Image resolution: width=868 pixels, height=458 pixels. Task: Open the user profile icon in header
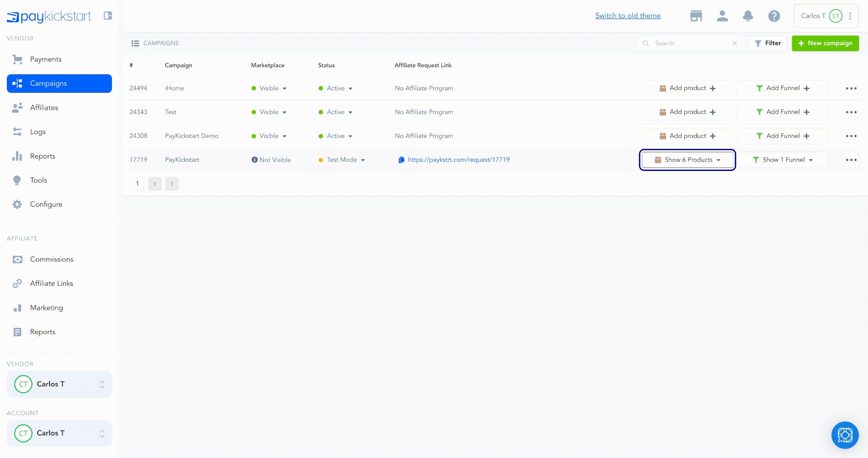pyautogui.click(x=722, y=16)
